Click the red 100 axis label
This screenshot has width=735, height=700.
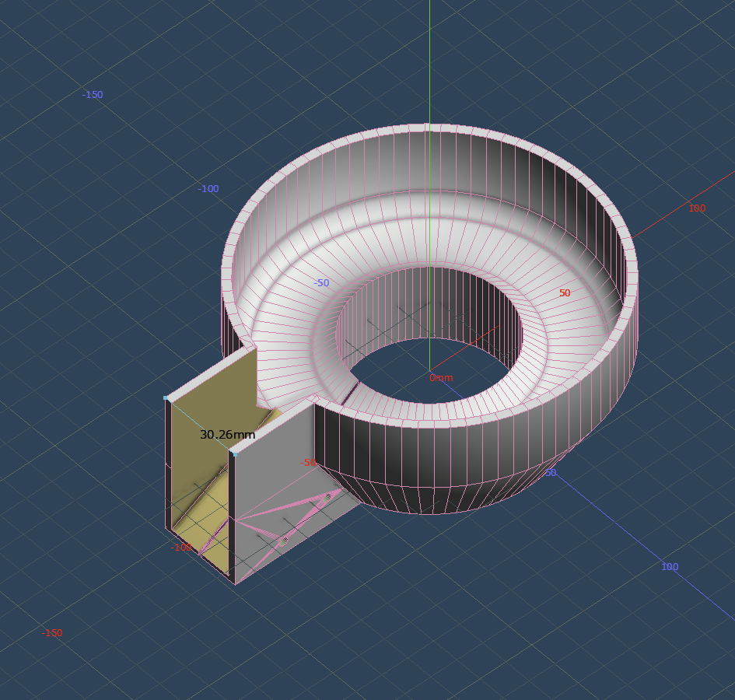click(697, 208)
